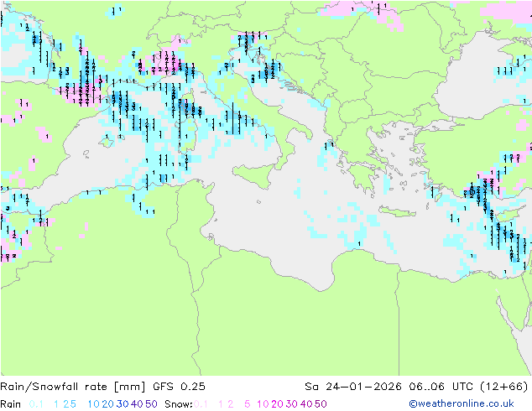This screenshot has width=532, height=411.
Task: Open the weatheronline.co.uk copyright link
Action: (462, 403)
